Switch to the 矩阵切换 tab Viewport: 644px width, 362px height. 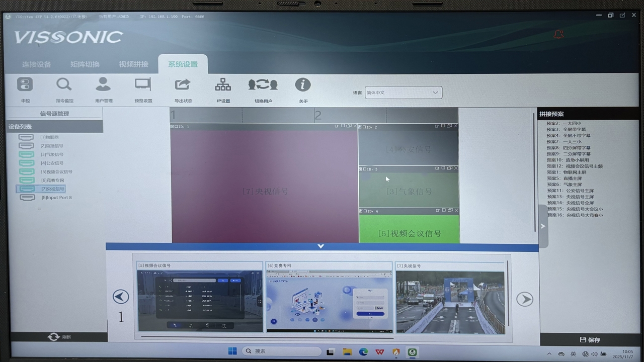coord(85,64)
